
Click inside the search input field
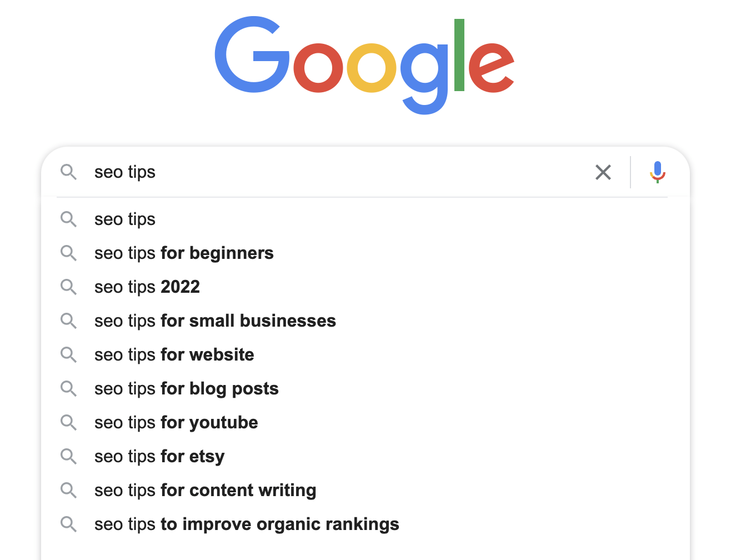tap(278, 172)
